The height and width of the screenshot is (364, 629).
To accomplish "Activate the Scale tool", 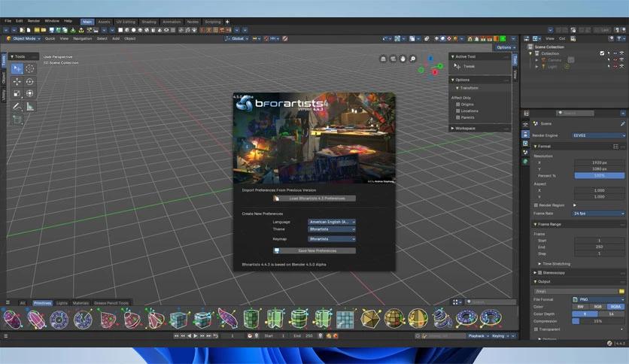I will click(x=17, y=93).
